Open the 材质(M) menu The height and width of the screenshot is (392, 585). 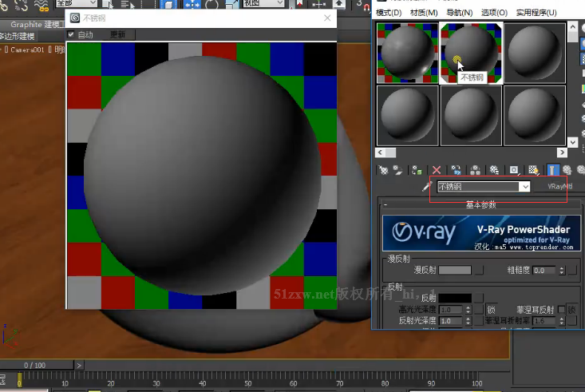tap(424, 13)
